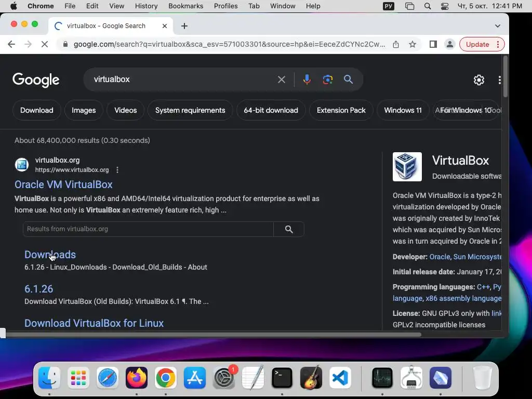
Task: Click the horizontal page scrollbar
Action: (x=214, y=335)
